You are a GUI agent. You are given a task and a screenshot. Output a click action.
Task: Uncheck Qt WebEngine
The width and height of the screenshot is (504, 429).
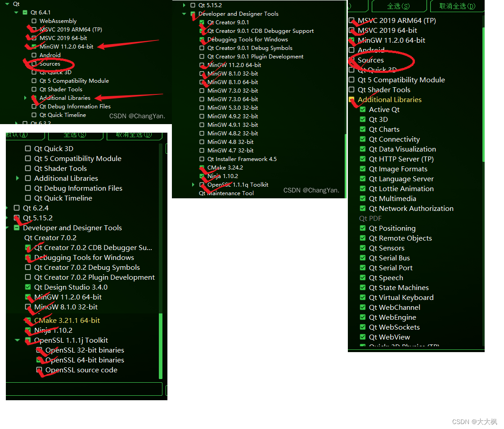[363, 317]
